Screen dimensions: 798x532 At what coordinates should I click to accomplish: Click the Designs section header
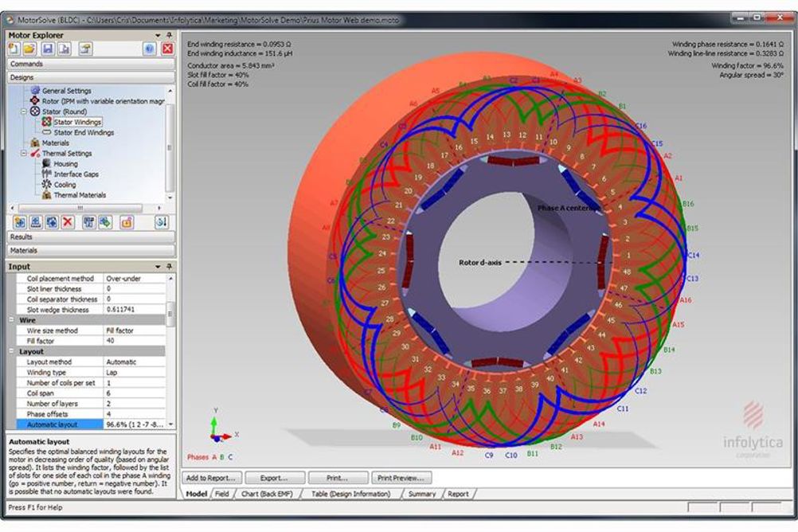pyautogui.click(x=91, y=77)
